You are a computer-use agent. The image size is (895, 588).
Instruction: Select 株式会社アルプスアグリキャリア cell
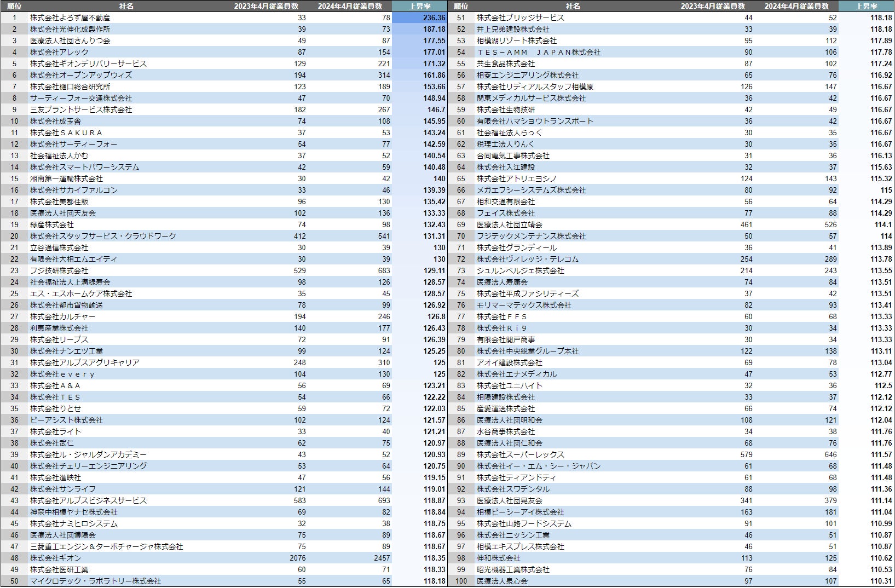85,362
